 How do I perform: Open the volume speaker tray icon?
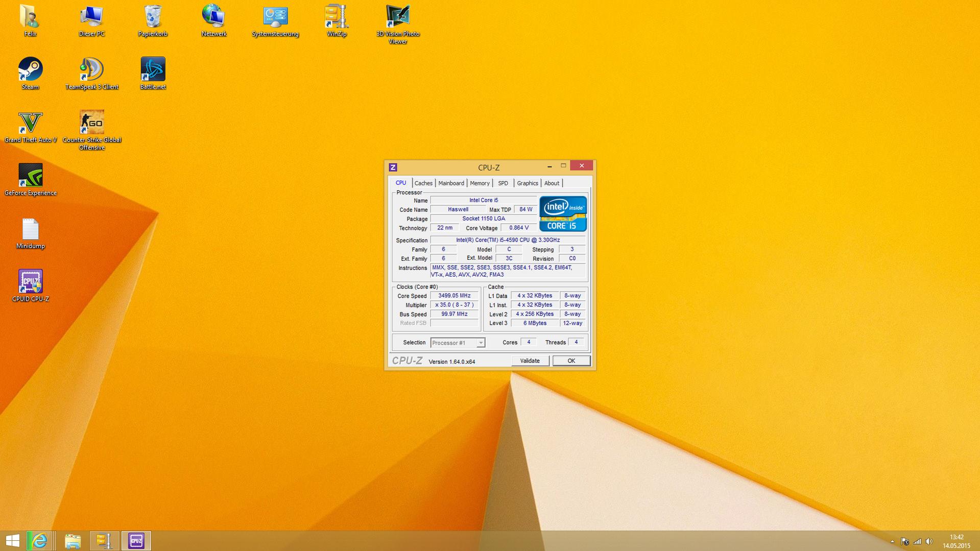pyautogui.click(x=929, y=541)
